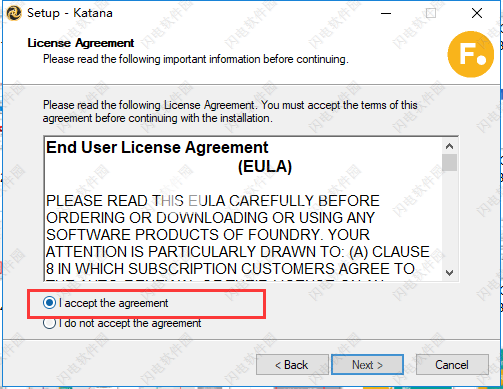Click inside the EULA paragraph text
Image resolution: width=503 pixels, height=389 pixels.
coord(238,235)
